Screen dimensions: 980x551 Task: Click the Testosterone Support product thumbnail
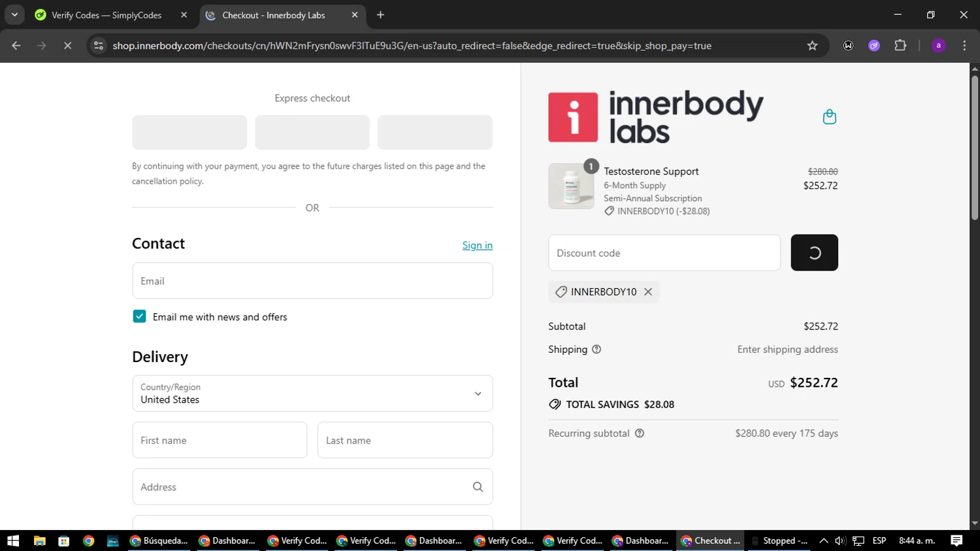(571, 186)
